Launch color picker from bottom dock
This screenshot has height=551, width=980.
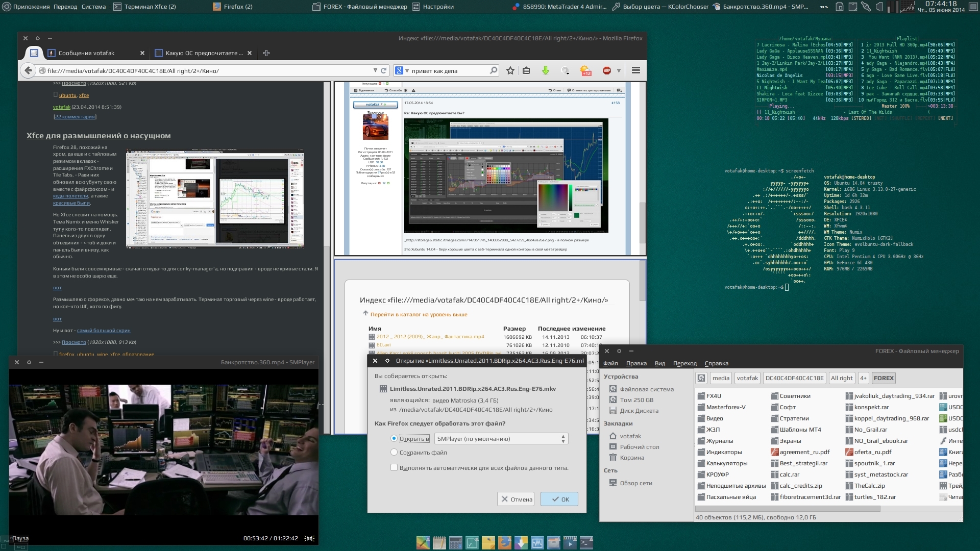(x=423, y=543)
